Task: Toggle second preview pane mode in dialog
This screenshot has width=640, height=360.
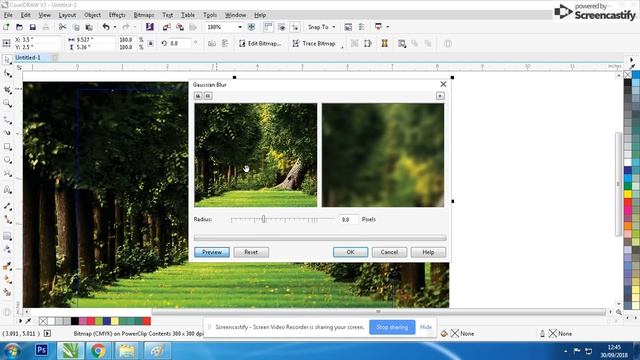Action: pyautogui.click(x=208, y=96)
